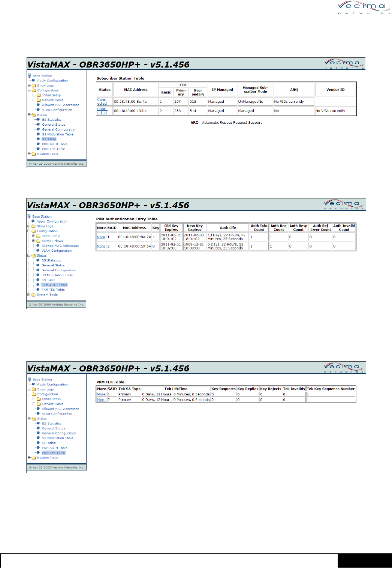
Task: Open General Status on PKM TEK Table page
Action: click(54, 428)
